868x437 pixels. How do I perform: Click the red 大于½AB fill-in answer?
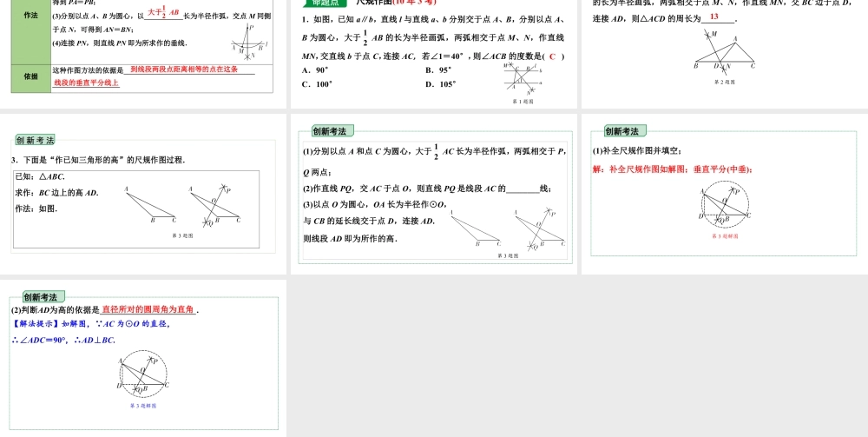(x=163, y=14)
